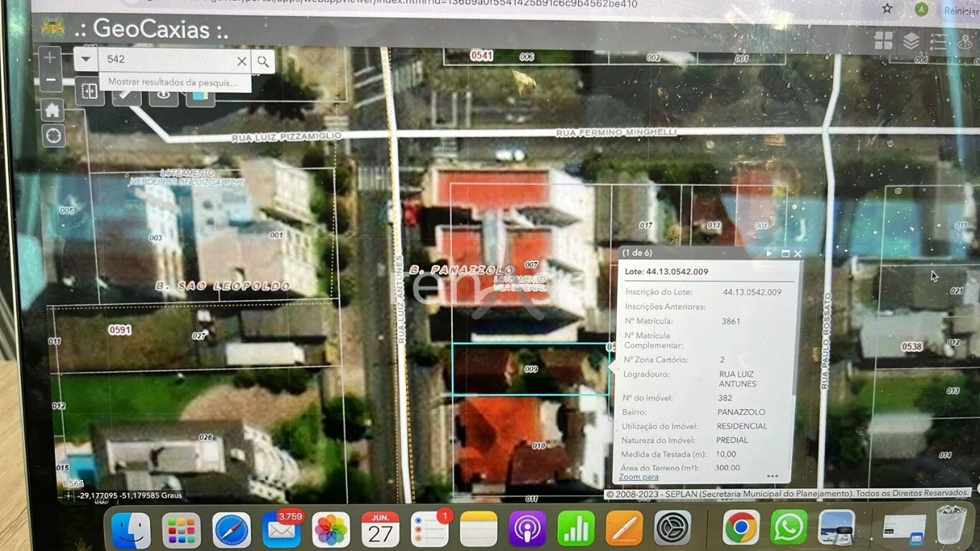Open WhatsApp from the Dock
Image resolution: width=980 pixels, height=551 pixels.
coord(788,529)
